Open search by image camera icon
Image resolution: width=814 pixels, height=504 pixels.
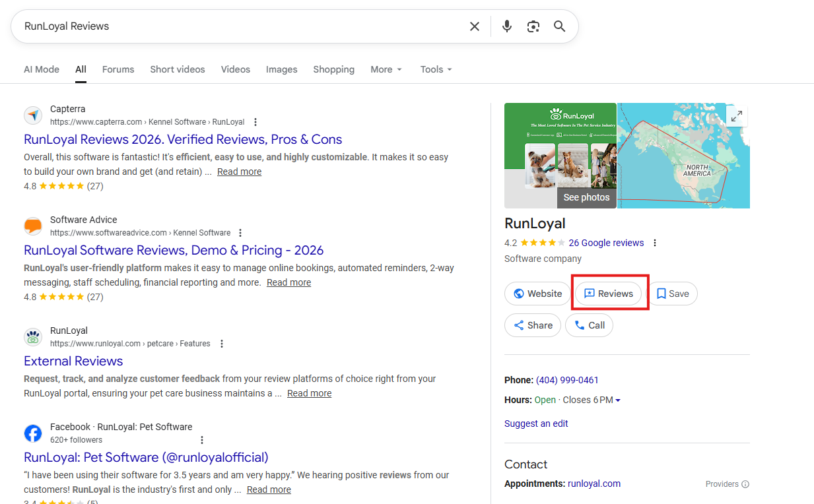533,26
